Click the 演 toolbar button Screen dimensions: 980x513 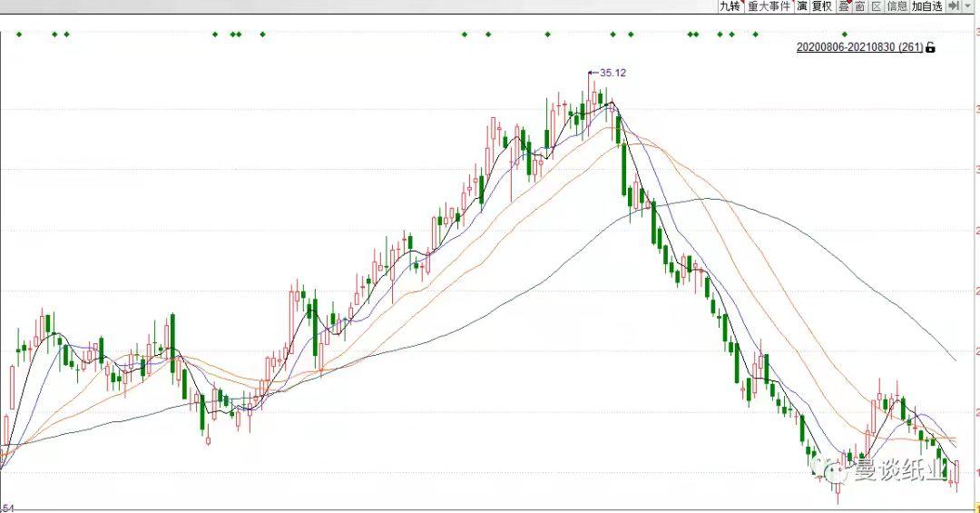(x=801, y=6)
